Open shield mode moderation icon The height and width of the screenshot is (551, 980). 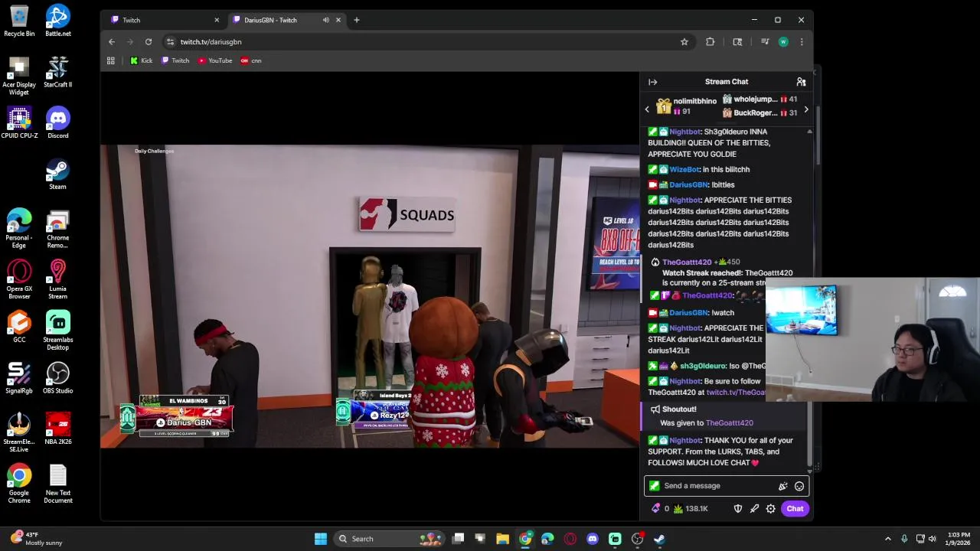pos(738,509)
